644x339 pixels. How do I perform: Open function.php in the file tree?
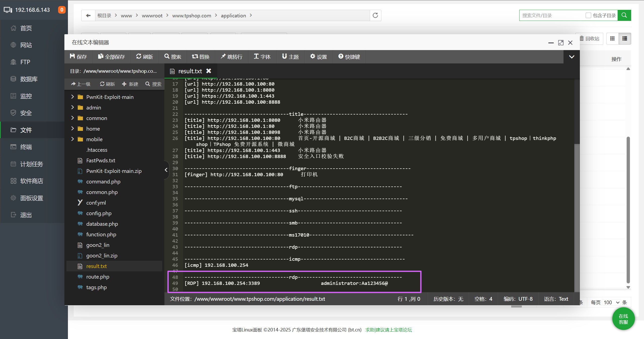click(x=101, y=234)
